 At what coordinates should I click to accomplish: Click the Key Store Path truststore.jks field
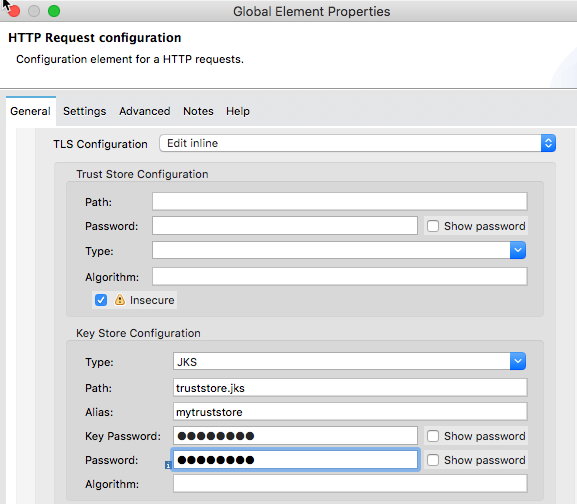(x=350, y=388)
